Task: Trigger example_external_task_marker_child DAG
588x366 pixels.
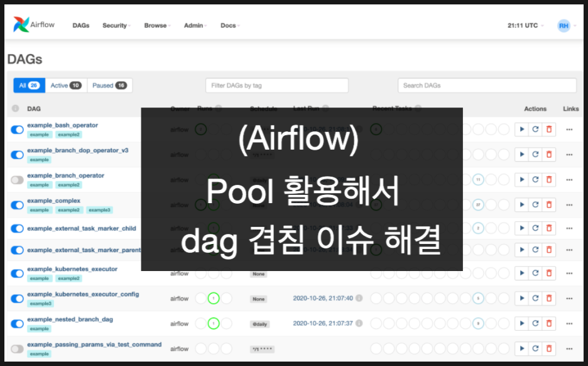Action: pos(521,228)
